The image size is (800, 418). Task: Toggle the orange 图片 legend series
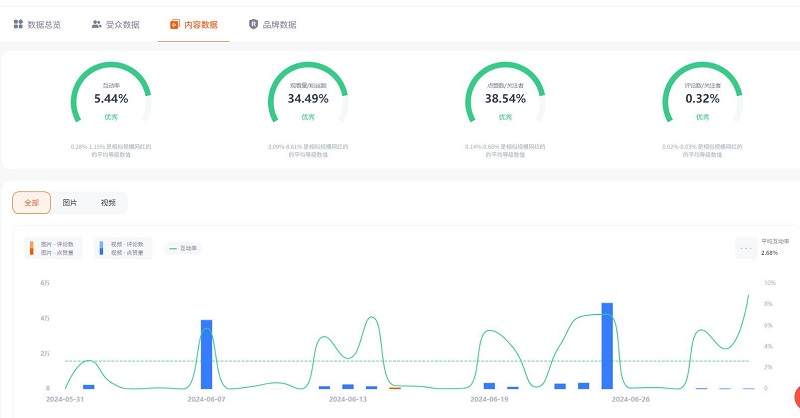[x=51, y=248]
